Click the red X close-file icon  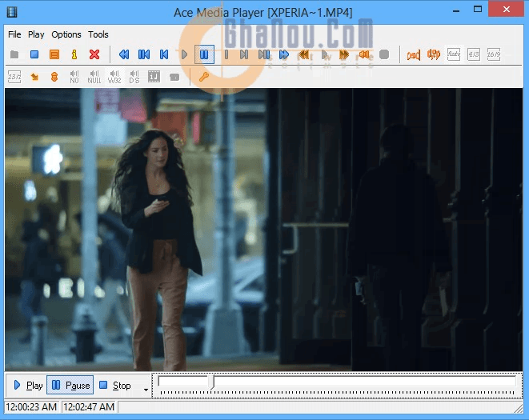point(94,54)
